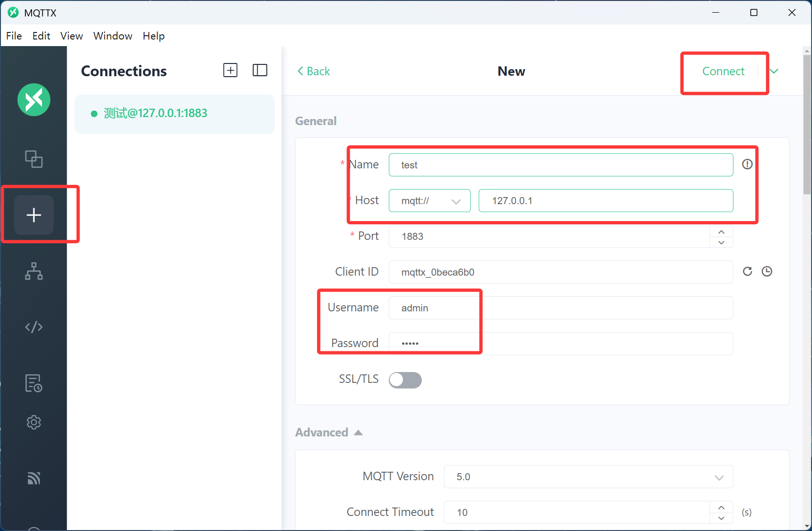This screenshot has width=812, height=531.
Task: Click the plus new connection sidebar icon
Action: pos(34,215)
